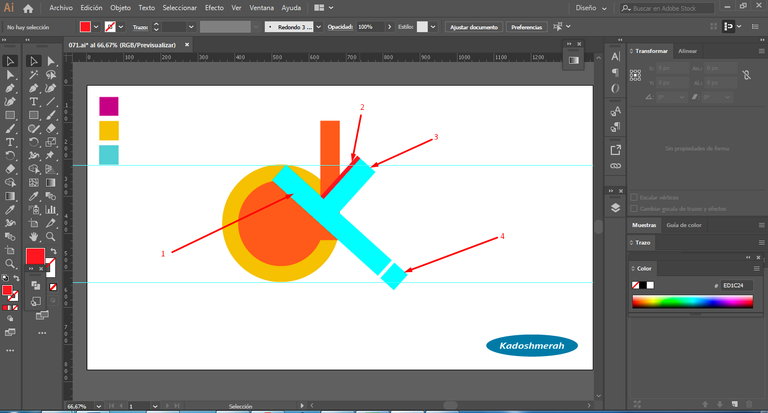768x413 pixels.
Task: Open the Paragraph panel icon
Action: click(615, 73)
